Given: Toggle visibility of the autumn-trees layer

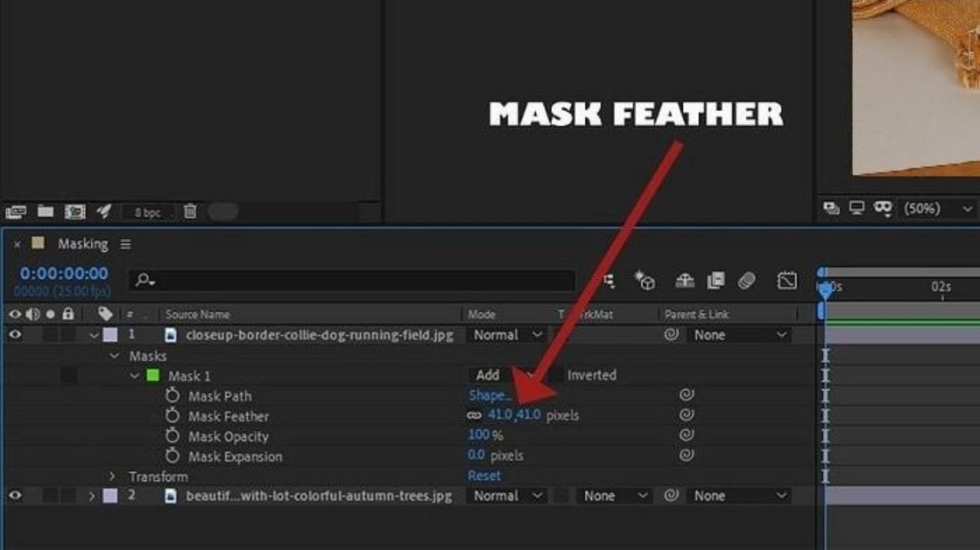Looking at the screenshot, I should pos(15,495).
